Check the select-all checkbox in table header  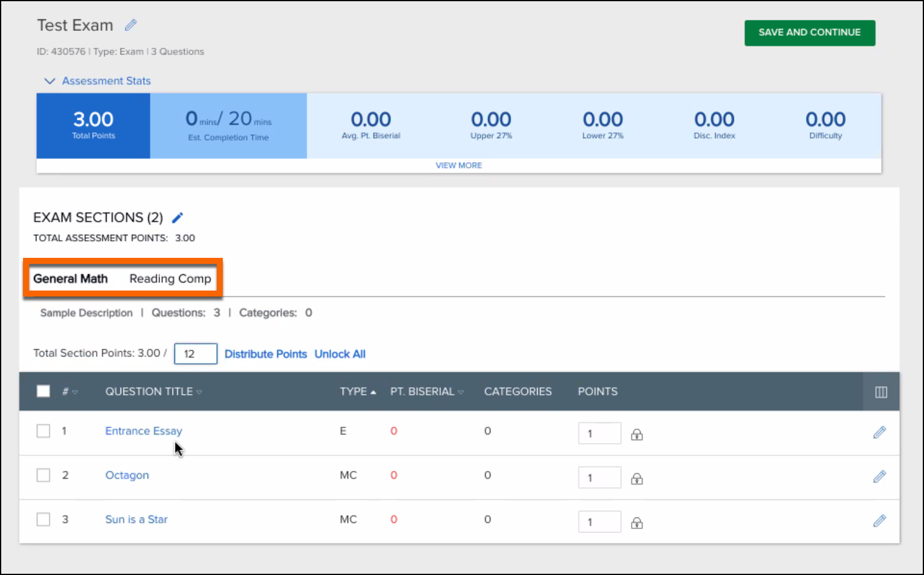[43, 391]
